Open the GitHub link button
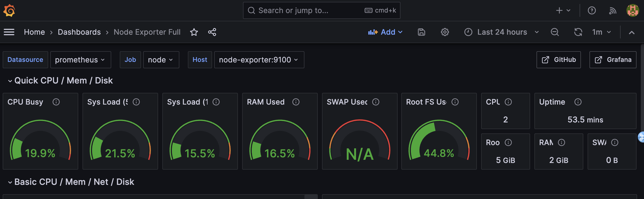This screenshot has width=644, height=199. [558, 60]
